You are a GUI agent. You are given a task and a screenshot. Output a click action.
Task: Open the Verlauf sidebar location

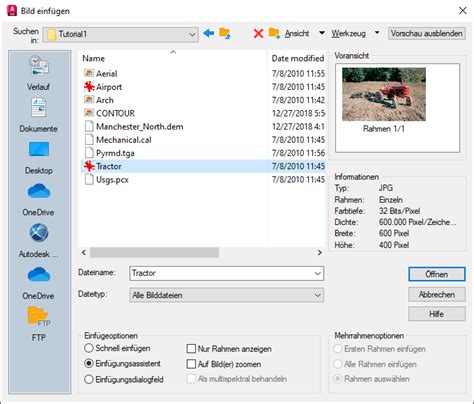tap(39, 73)
